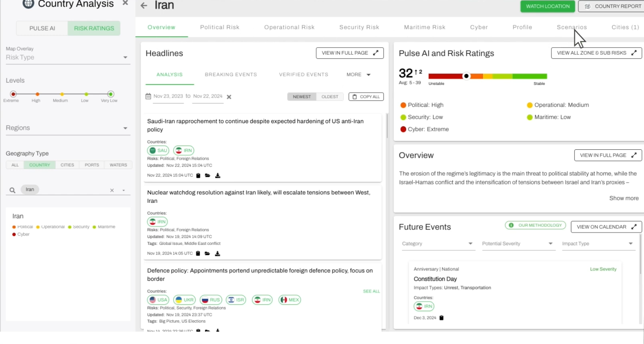Viewport: 644px width, 344px height.
Task: Click the end date Nov 22, 2024 field
Action: (x=208, y=96)
